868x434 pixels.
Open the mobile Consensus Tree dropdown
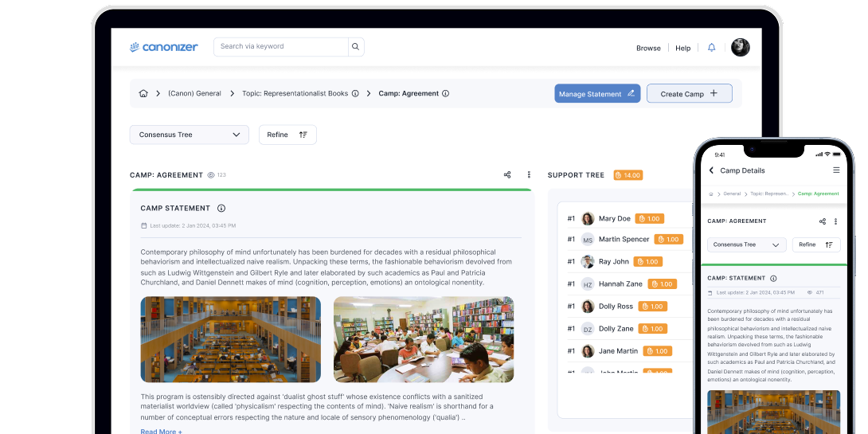tap(746, 245)
